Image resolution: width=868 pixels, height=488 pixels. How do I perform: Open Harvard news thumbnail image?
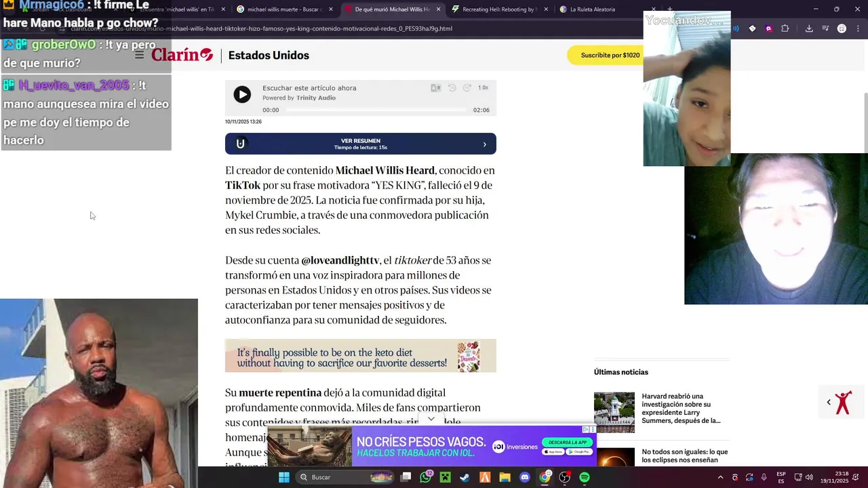tap(614, 412)
